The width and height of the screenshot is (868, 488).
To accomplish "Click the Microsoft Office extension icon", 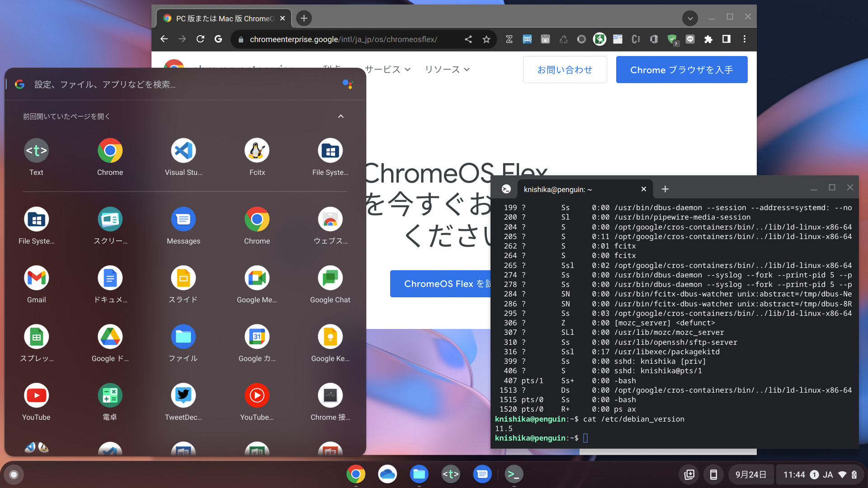I will pos(654,39).
